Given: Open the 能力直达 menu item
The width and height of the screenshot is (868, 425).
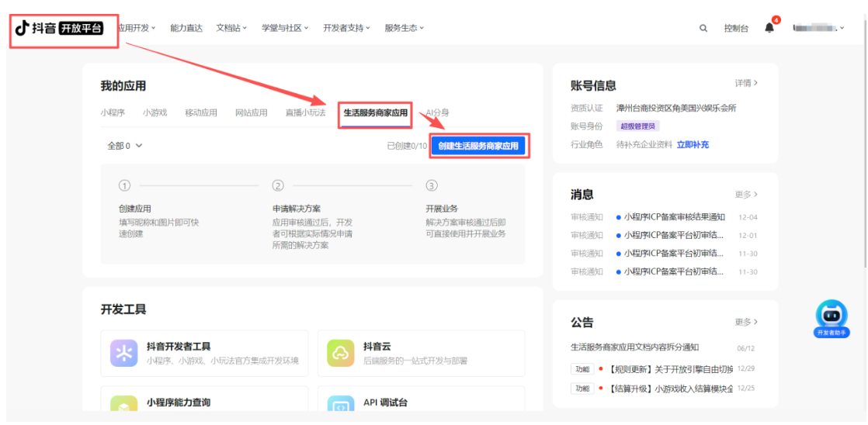Looking at the screenshot, I should point(186,28).
